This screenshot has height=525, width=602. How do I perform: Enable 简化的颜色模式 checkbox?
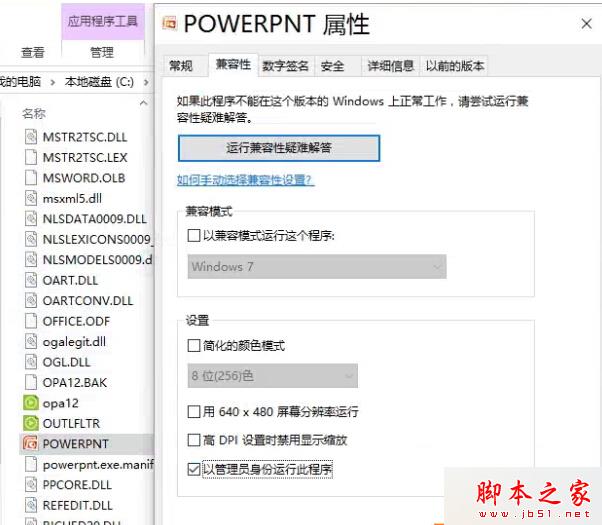194,346
